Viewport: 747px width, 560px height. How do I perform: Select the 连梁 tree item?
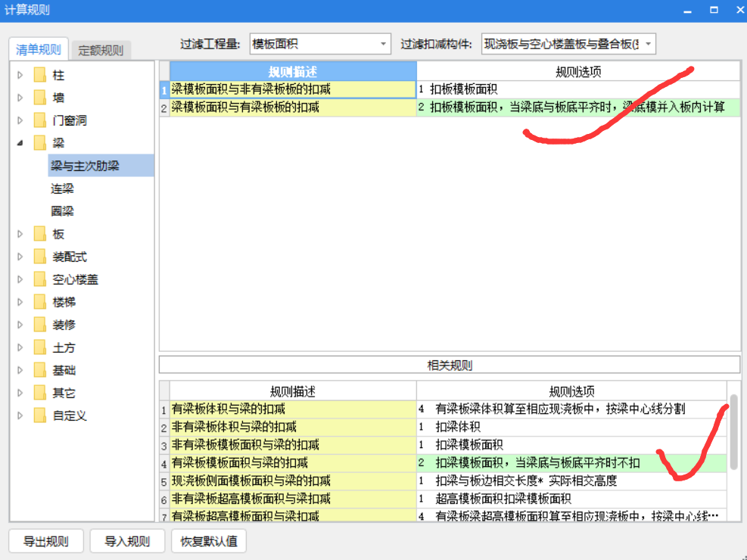click(62, 188)
